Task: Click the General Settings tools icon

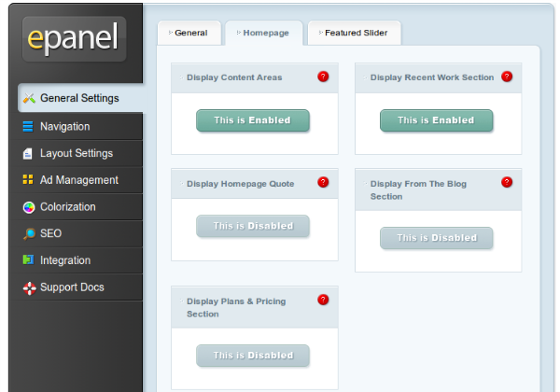Action: [x=29, y=98]
